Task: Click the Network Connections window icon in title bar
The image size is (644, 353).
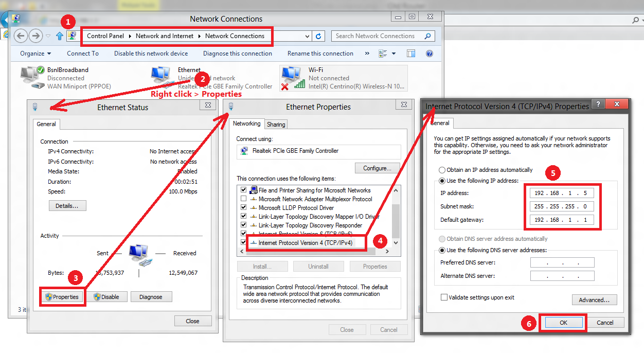Action: tap(16, 19)
